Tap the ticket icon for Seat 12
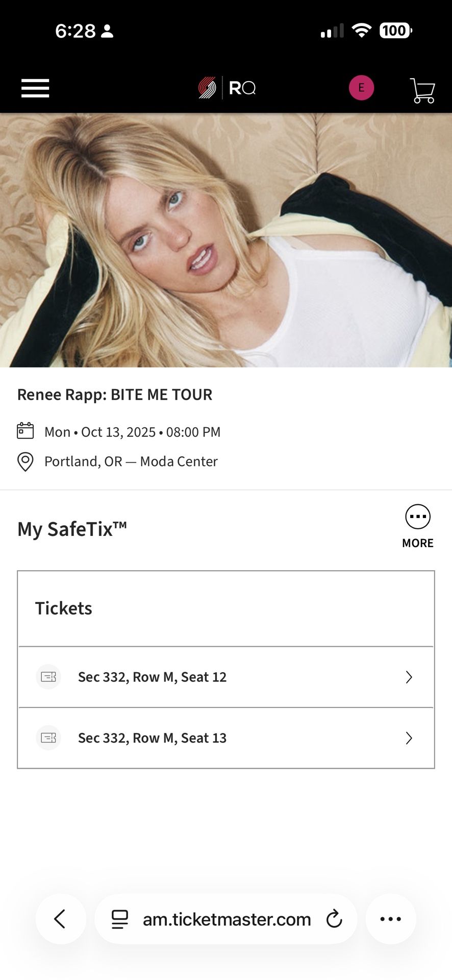This screenshot has height=980, width=452. (48, 677)
